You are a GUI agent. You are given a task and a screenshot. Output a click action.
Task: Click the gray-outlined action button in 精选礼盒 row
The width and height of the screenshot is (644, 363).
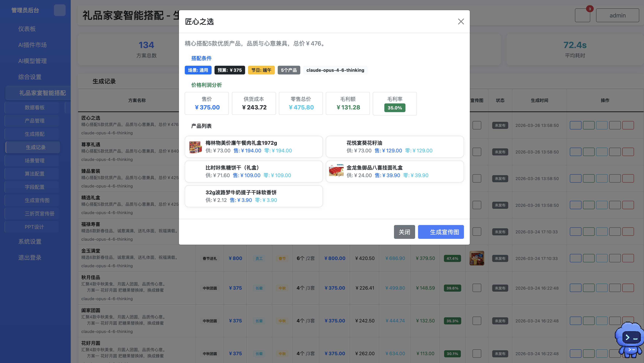615,205
